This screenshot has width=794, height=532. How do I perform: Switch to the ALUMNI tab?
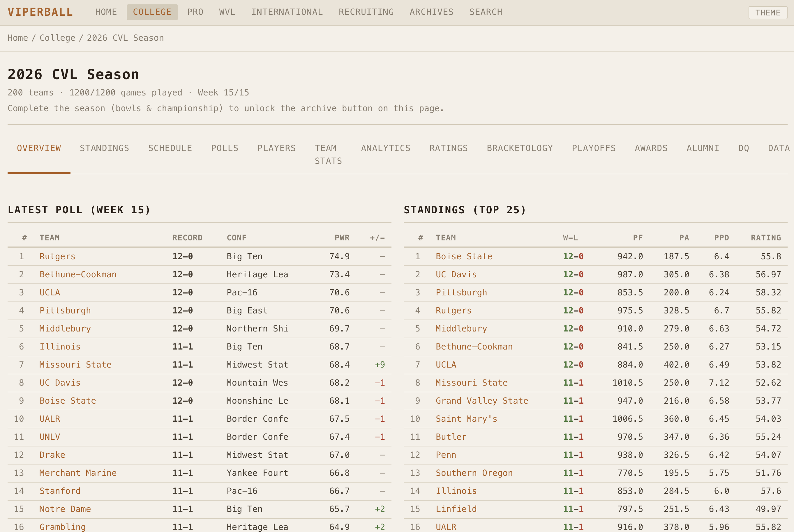pyautogui.click(x=703, y=148)
